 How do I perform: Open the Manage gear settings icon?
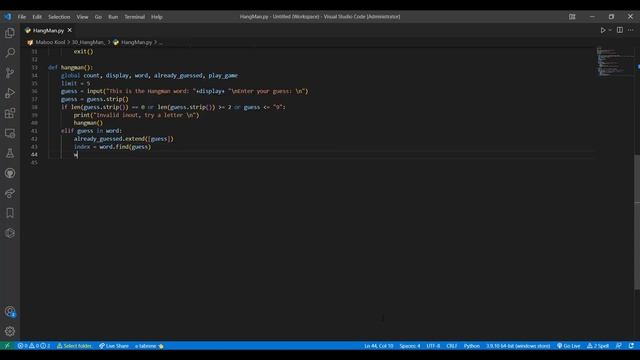[x=10, y=331]
